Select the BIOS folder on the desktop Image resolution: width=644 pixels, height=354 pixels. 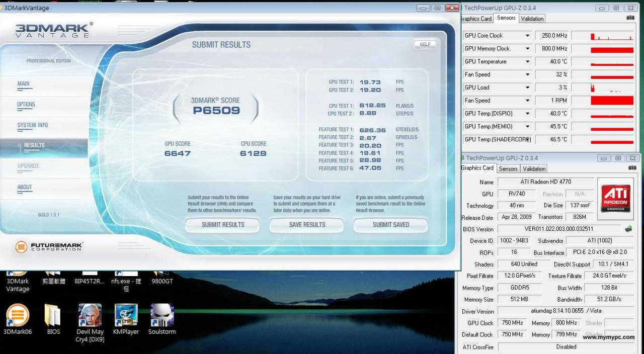pyautogui.click(x=53, y=319)
